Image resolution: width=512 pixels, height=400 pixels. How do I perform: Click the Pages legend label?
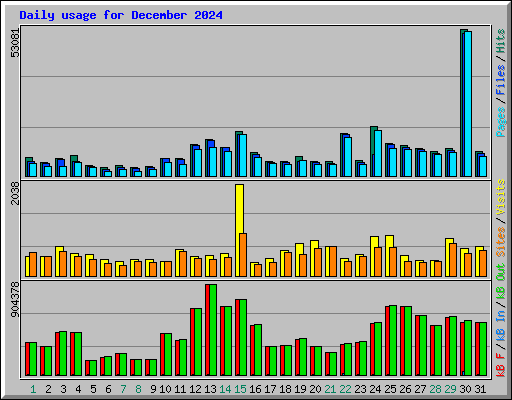(501, 122)
